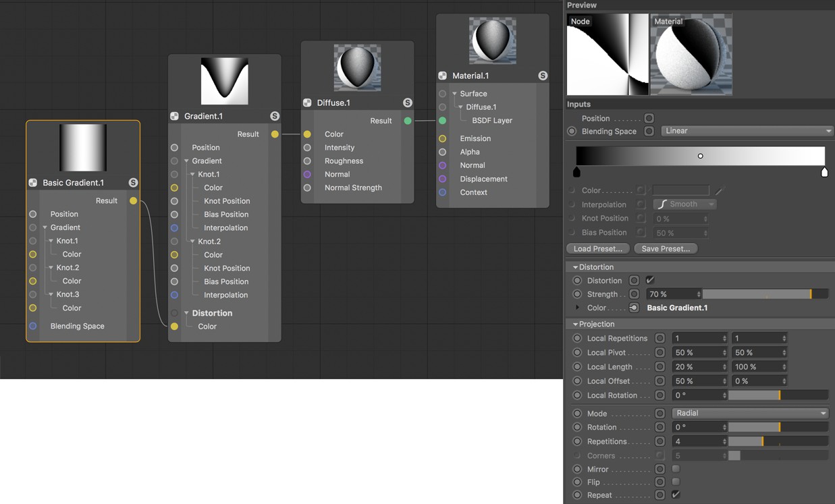The height and width of the screenshot is (504, 835).
Task: Click green Result port on Diffuse.1 node
Action: (408, 121)
